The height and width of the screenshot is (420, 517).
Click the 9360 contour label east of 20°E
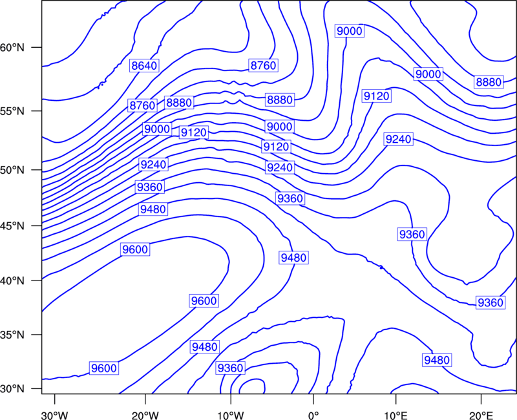[491, 302]
